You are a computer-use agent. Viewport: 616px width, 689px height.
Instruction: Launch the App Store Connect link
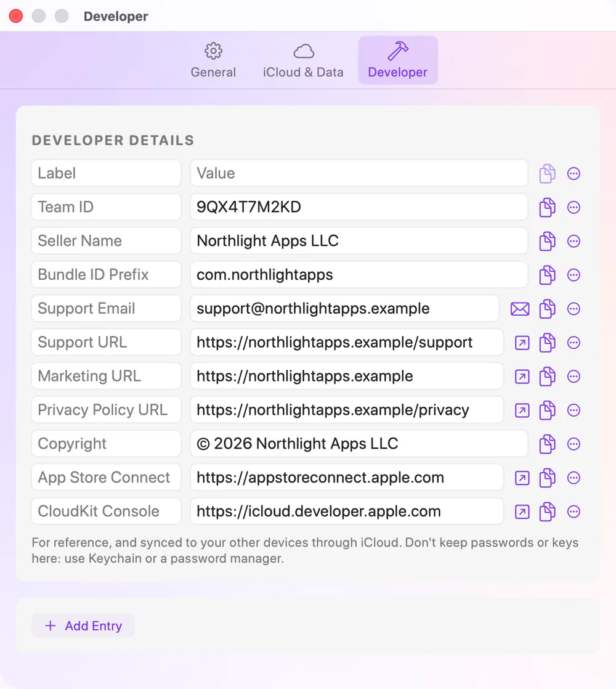point(522,478)
